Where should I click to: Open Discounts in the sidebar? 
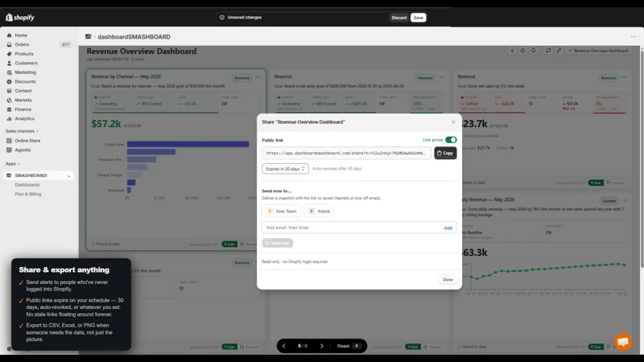[x=25, y=81]
